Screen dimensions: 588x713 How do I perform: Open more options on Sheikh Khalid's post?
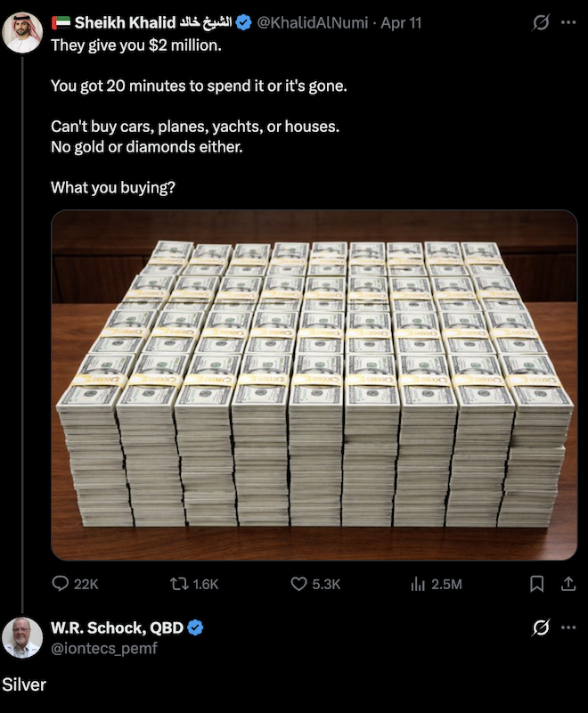(x=568, y=23)
